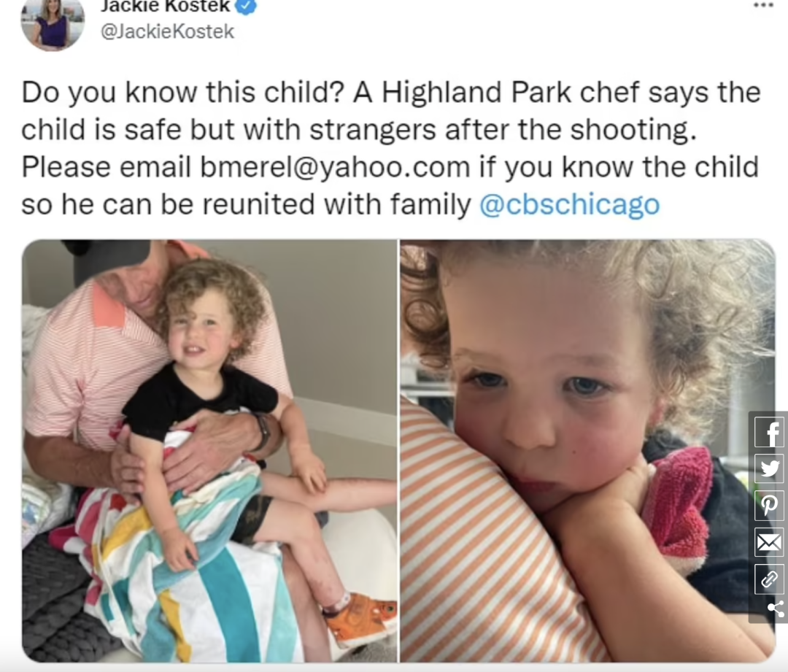Viewport: 788px width, 672px height.
Task: Open the @JackieKostek handle link
Action: (167, 31)
